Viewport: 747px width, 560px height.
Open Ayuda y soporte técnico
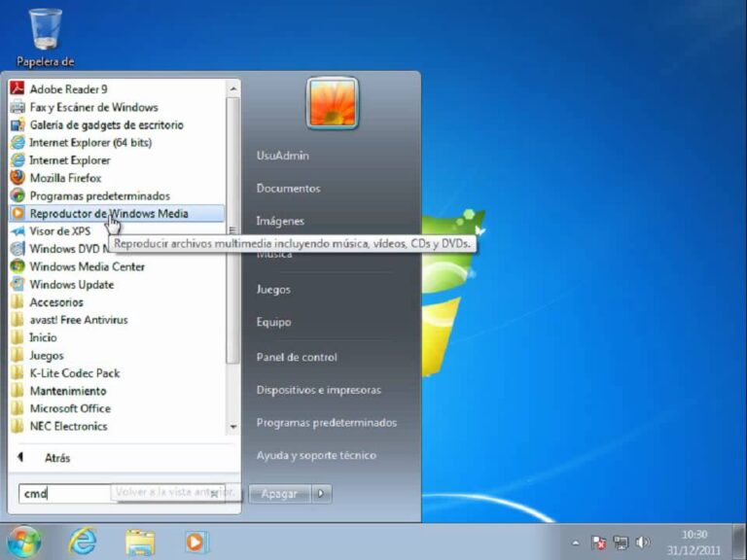tap(316, 455)
